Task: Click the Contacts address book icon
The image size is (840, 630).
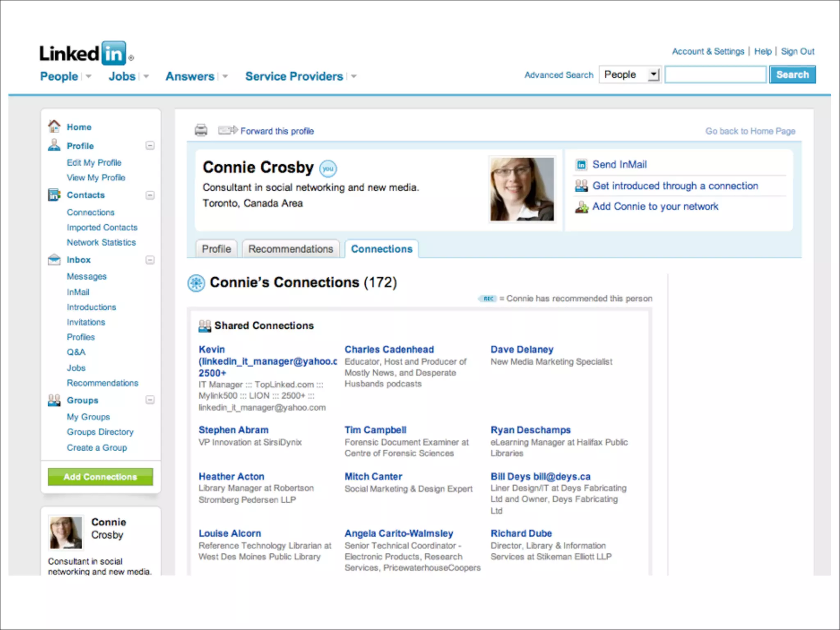Action: pos(54,195)
